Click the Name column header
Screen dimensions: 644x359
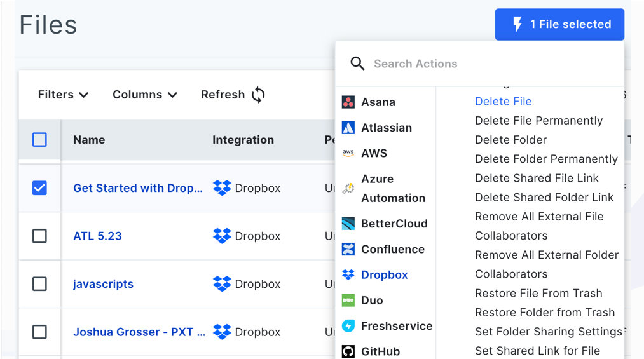[x=89, y=140]
